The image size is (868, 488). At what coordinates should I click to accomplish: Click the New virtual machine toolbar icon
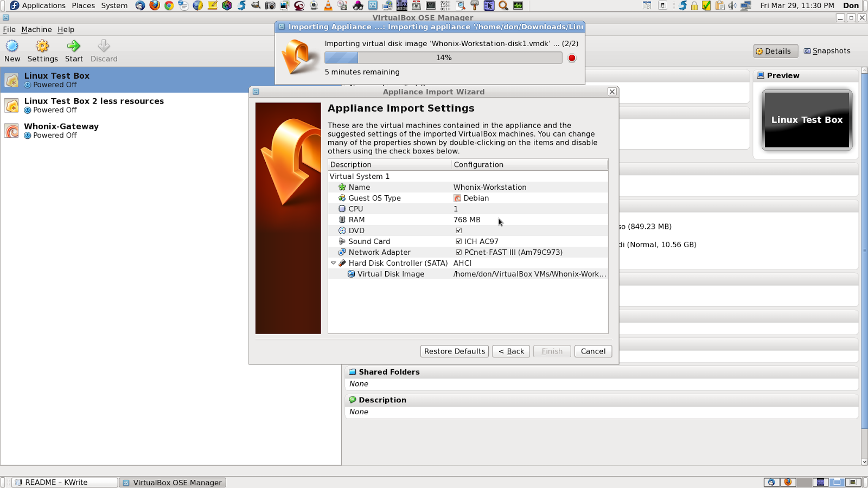pos(12,46)
